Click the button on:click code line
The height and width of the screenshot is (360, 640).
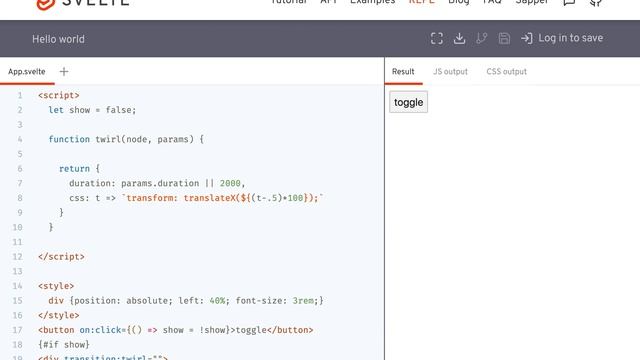176,330
